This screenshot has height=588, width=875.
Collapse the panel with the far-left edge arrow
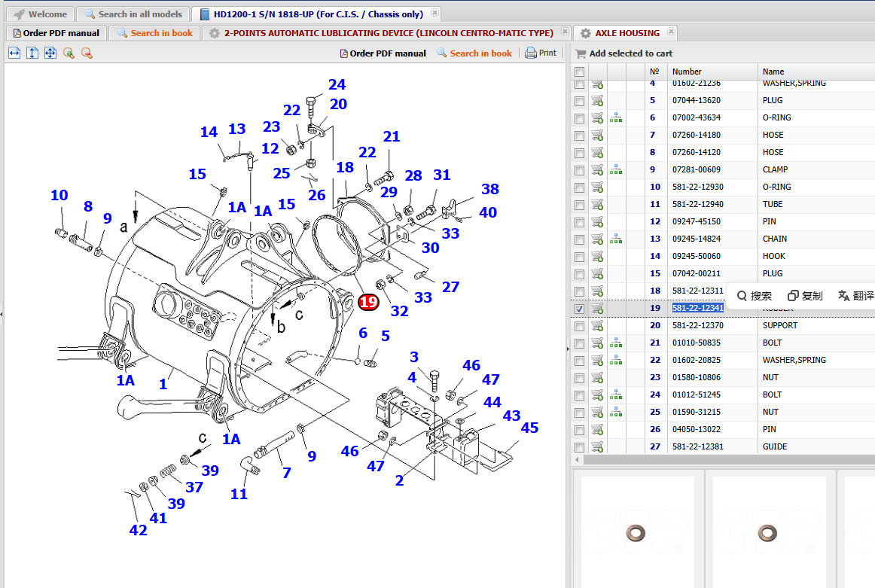2,314
